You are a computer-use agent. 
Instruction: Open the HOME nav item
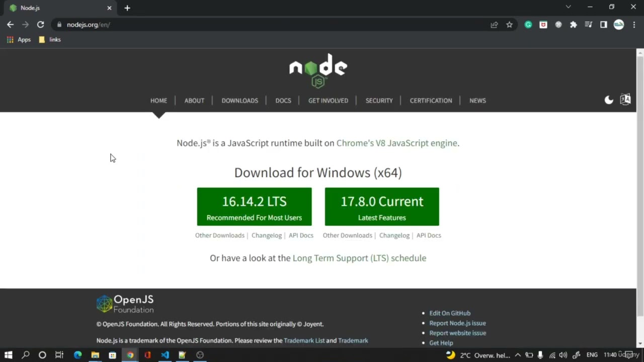pyautogui.click(x=158, y=101)
